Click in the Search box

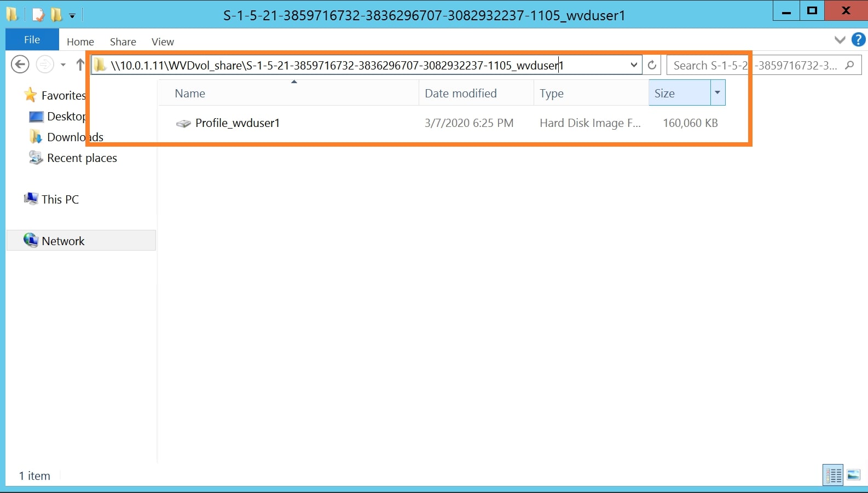tap(755, 65)
